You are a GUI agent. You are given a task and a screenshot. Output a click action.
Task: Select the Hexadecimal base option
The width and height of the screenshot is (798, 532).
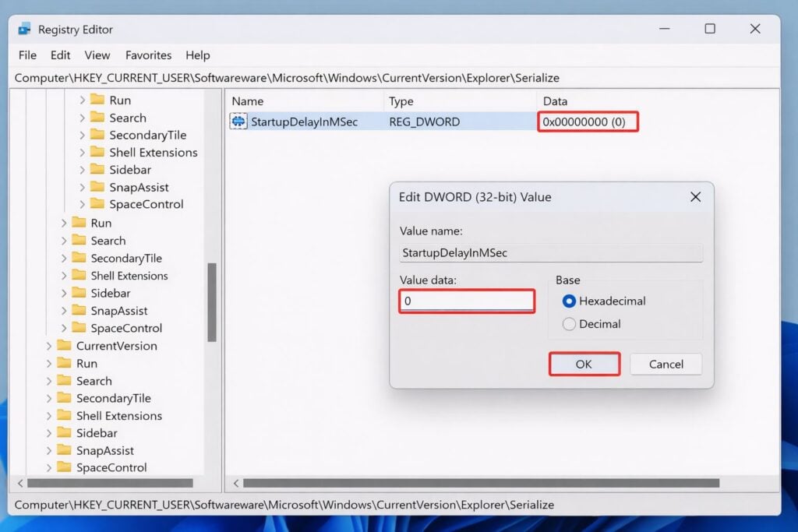coord(570,301)
